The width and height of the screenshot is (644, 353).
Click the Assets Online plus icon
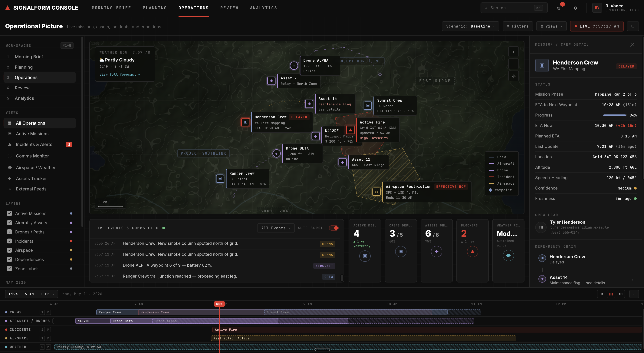pos(436,252)
